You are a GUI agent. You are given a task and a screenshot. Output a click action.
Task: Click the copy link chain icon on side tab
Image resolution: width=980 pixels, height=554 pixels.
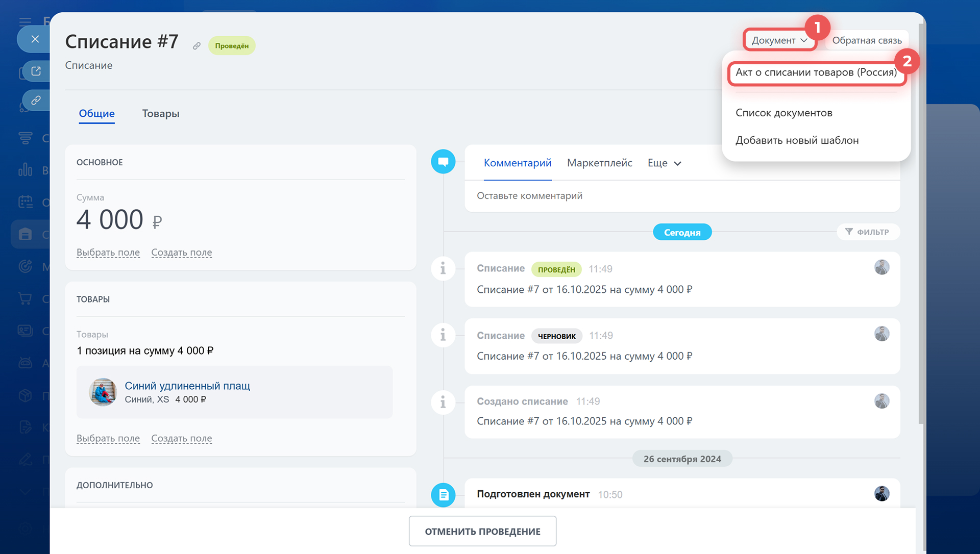36,100
